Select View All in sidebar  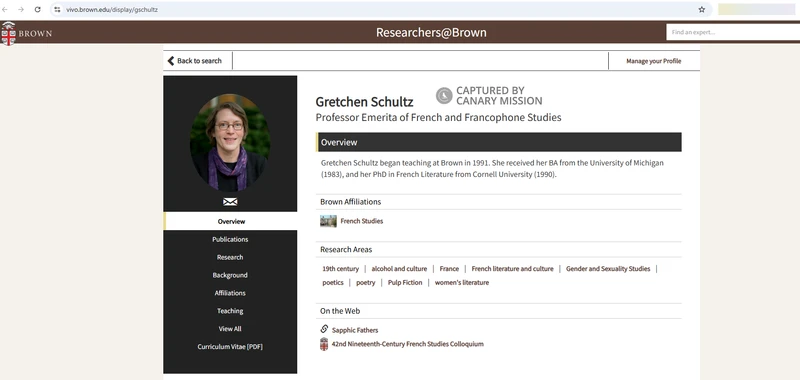click(230, 328)
